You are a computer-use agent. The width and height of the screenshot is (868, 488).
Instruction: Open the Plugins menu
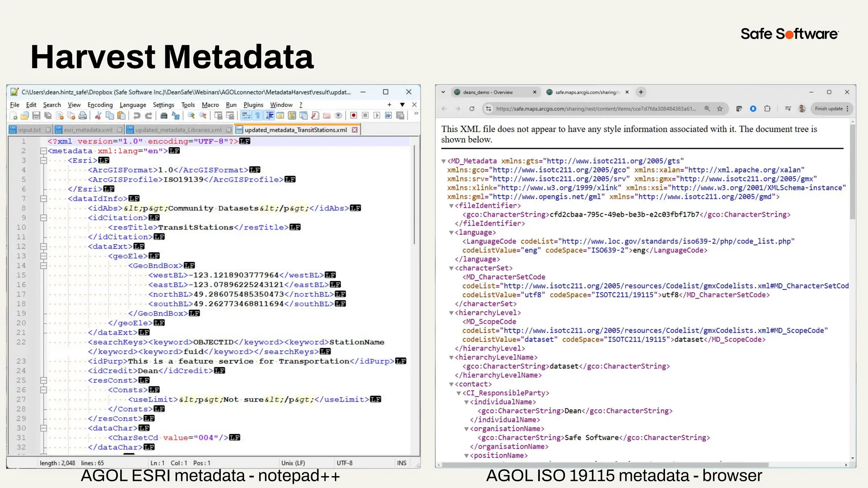point(253,105)
